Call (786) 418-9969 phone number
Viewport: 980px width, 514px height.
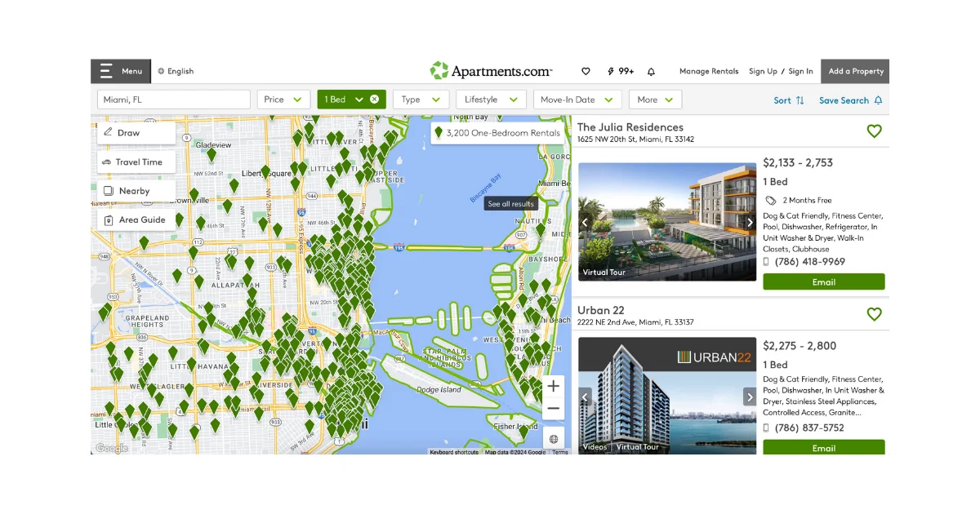click(x=809, y=262)
